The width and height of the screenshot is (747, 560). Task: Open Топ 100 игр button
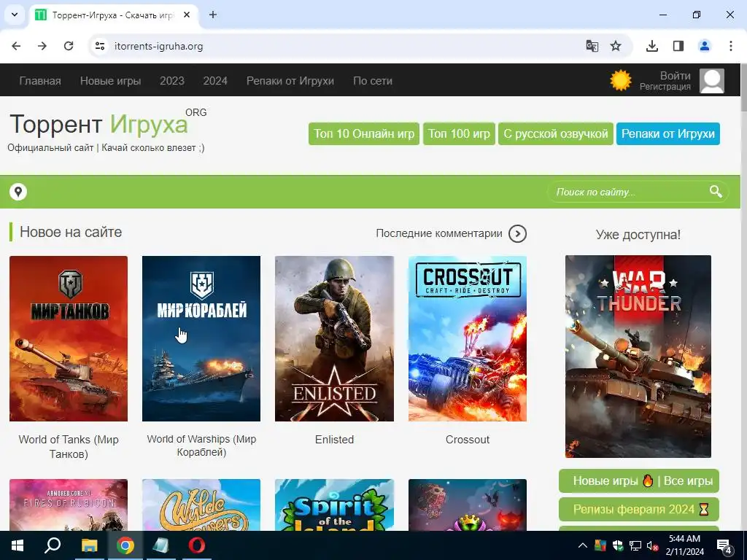459,134
